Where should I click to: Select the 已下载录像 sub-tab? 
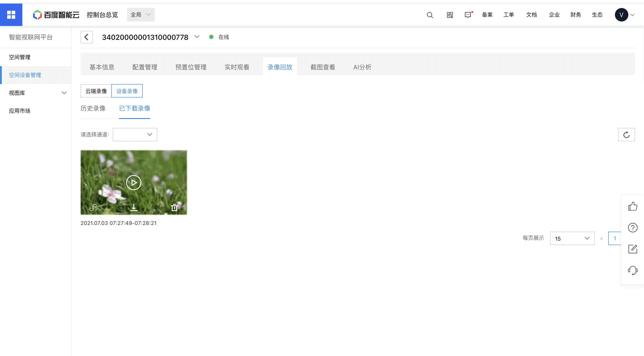click(x=134, y=108)
